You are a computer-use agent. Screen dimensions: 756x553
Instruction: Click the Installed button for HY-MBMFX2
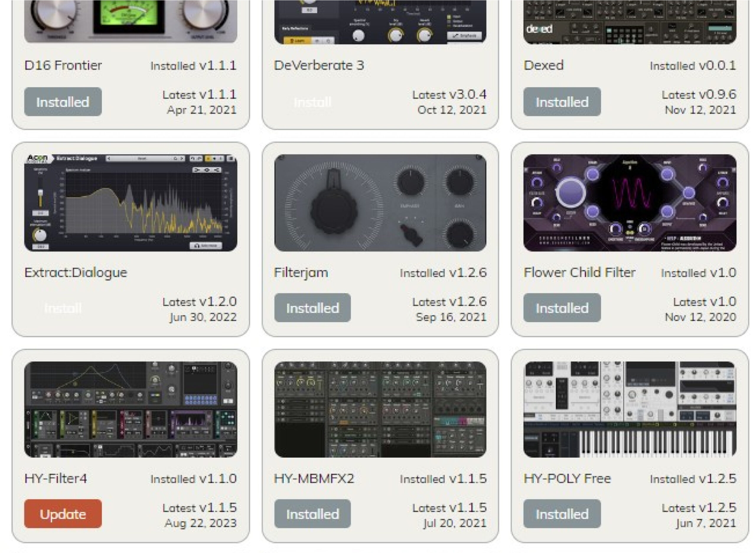[312, 514]
